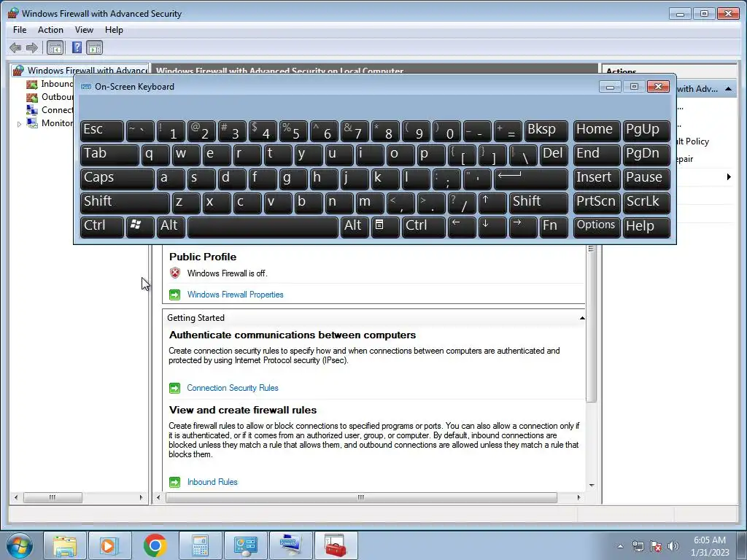Click the Back arrow toolbar icon
Screen dimensions: 747x560
point(15,47)
